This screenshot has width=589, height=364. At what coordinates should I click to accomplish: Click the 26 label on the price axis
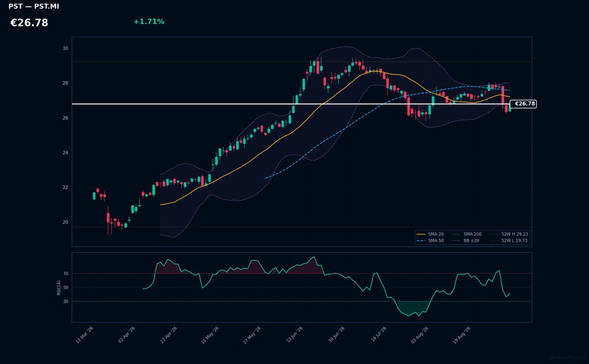click(65, 118)
